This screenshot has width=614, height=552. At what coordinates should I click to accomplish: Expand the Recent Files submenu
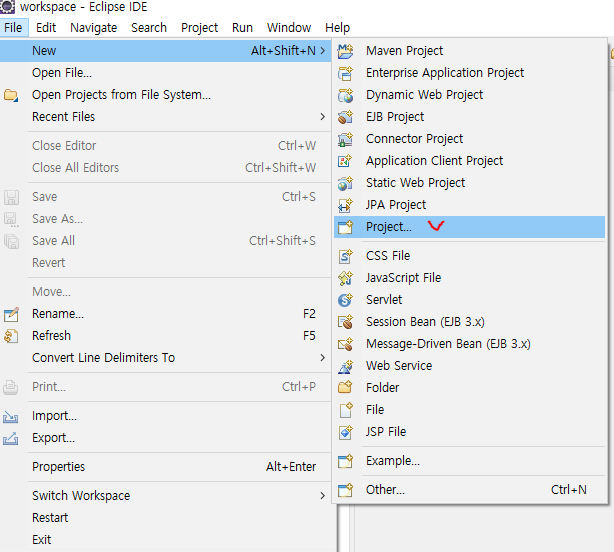pos(322,117)
